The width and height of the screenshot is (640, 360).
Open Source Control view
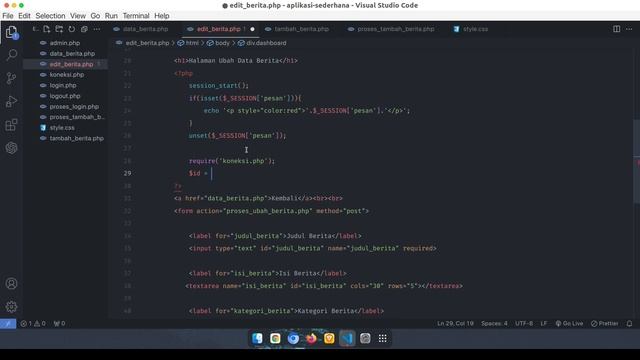(x=11, y=78)
